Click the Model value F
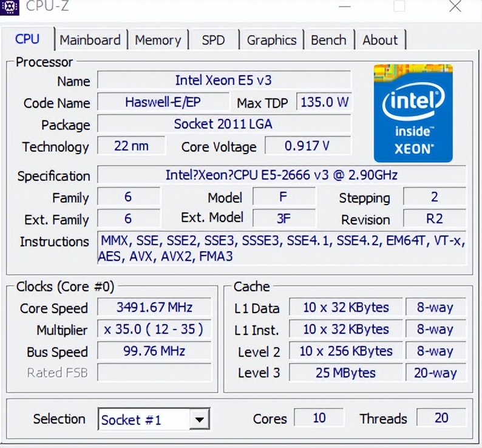The width and height of the screenshot is (482, 448). point(283,197)
